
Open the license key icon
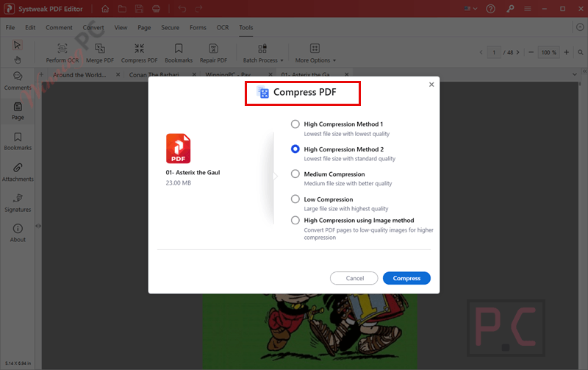tap(510, 9)
